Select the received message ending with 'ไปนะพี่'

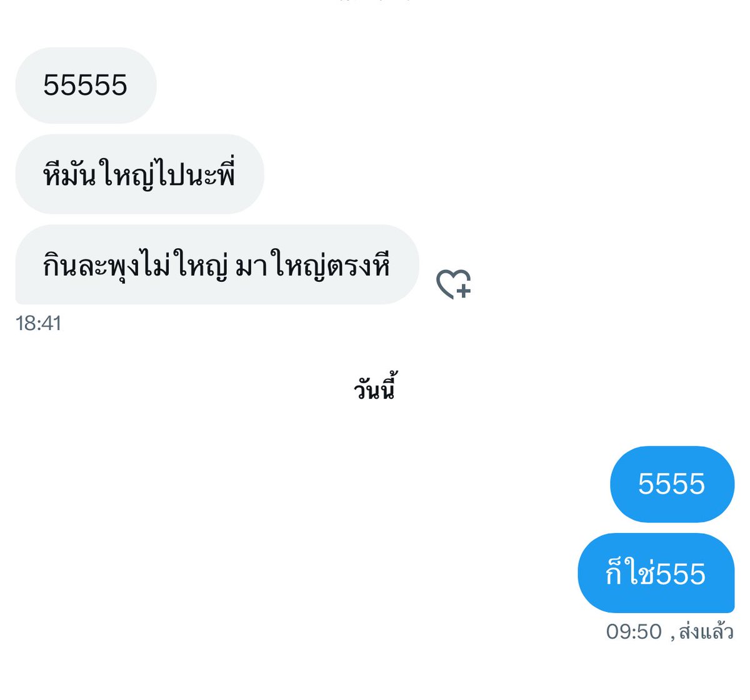[139, 174]
